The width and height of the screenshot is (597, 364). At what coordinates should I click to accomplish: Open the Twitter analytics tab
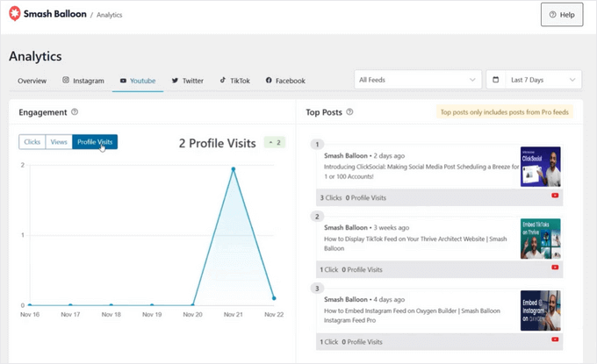(x=187, y=81)
